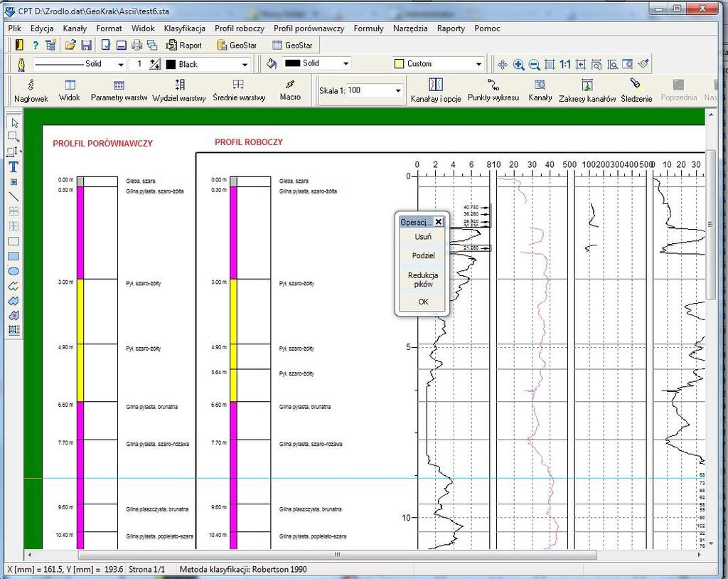Viewport: 728px width, 579px height.
Task: Open the Edycja menu
Action: click(42, 28)
